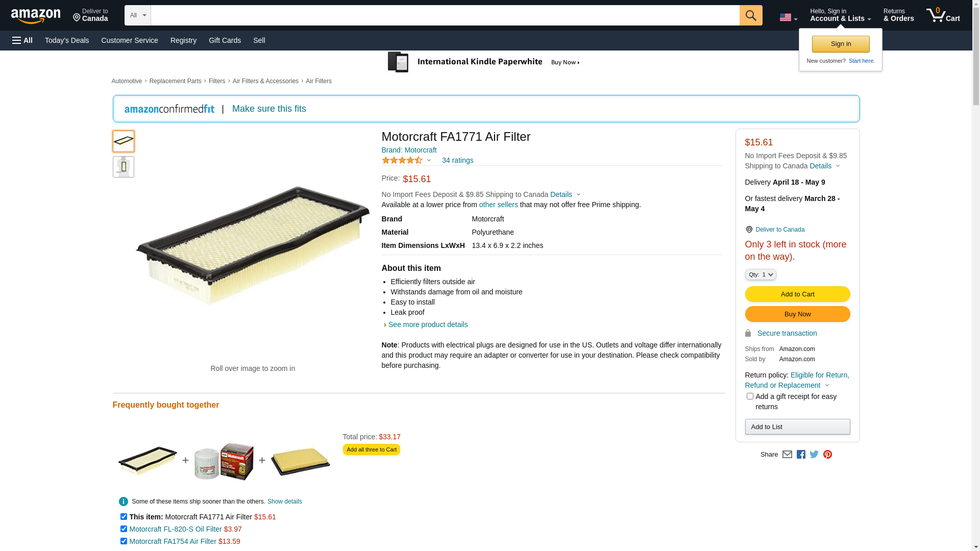Toggle the gift receipt checkbox
The height and width of the screenshot is (551, 980).
pyautogui.click(x=750, y=396)
